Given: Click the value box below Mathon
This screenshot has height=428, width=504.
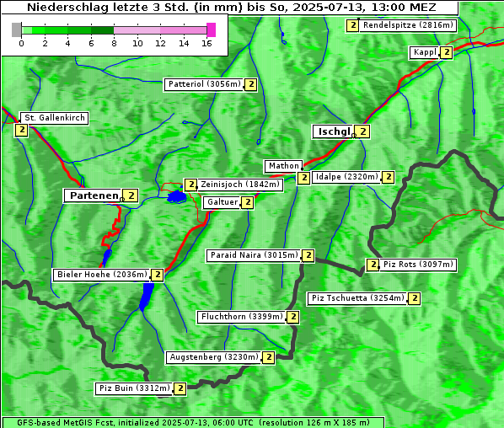Looking at the screenshot, I should click(304, 178).
